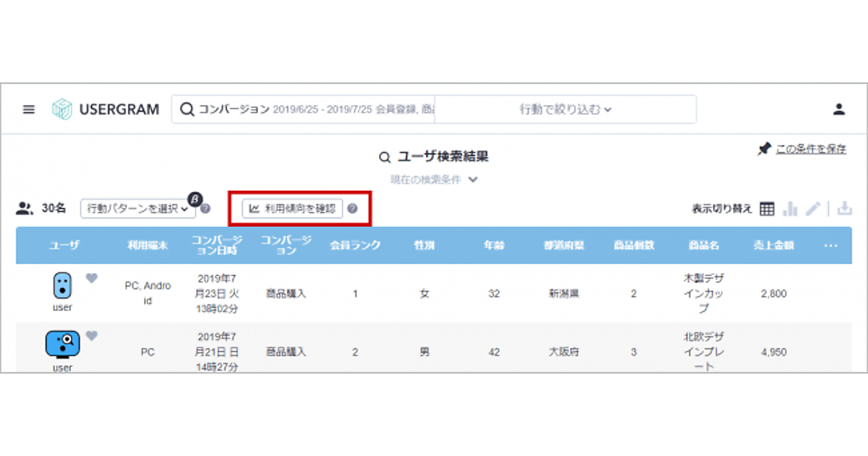Open the second user avatar with magnifier
This screenshot has height=456, width=868.
pos(63,344)
